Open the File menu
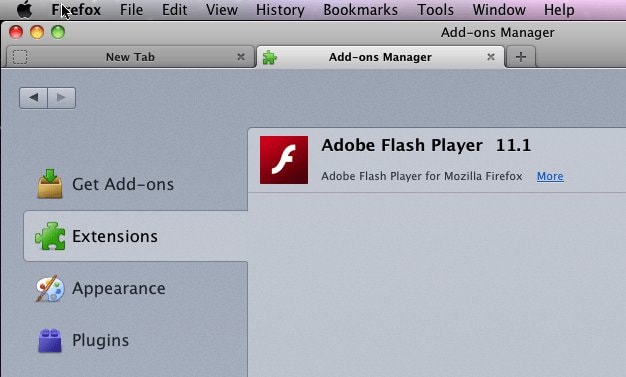The image size is (626, 377). pyautogui.click(x=131, y=10)
